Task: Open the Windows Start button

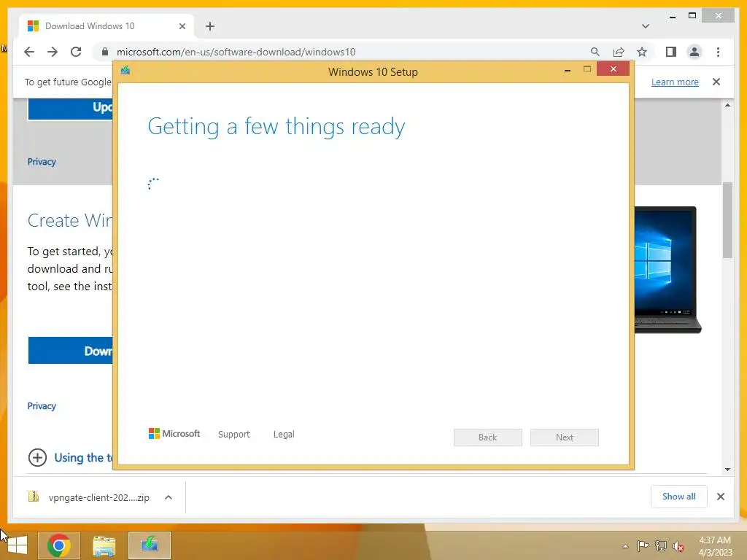Action: coord(18,545)
